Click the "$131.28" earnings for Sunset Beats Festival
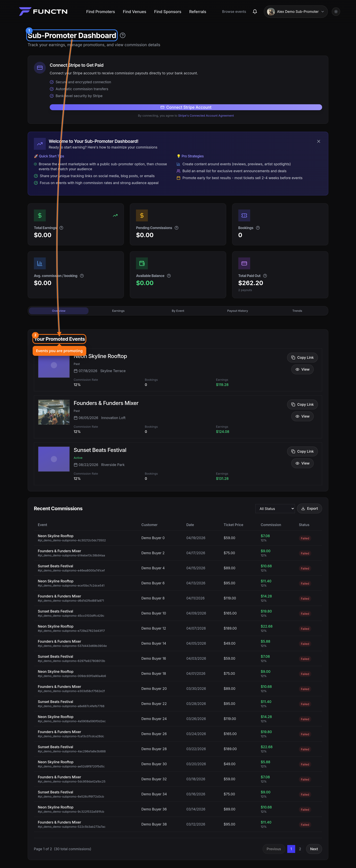This screenshot has width=356, height=868. [x=222, y=478]
